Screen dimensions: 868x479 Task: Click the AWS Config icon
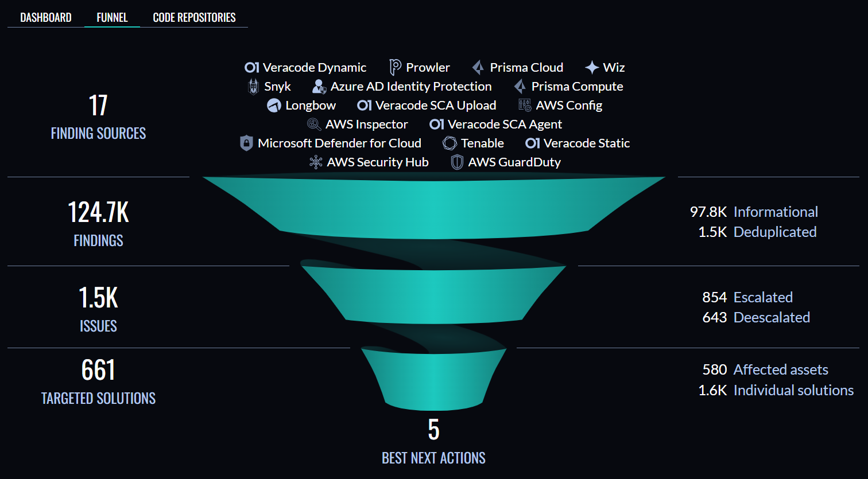(525, 105)
